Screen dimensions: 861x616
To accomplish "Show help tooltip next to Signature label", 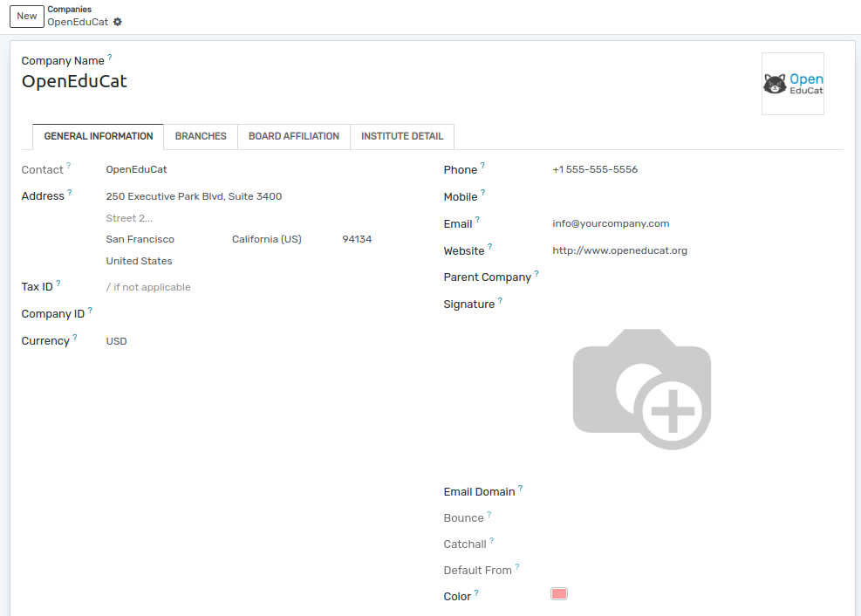I will pos(500,300).
